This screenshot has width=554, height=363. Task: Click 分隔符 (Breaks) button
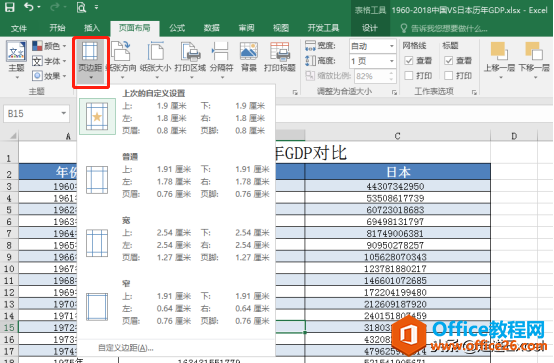tap(222, 60)
